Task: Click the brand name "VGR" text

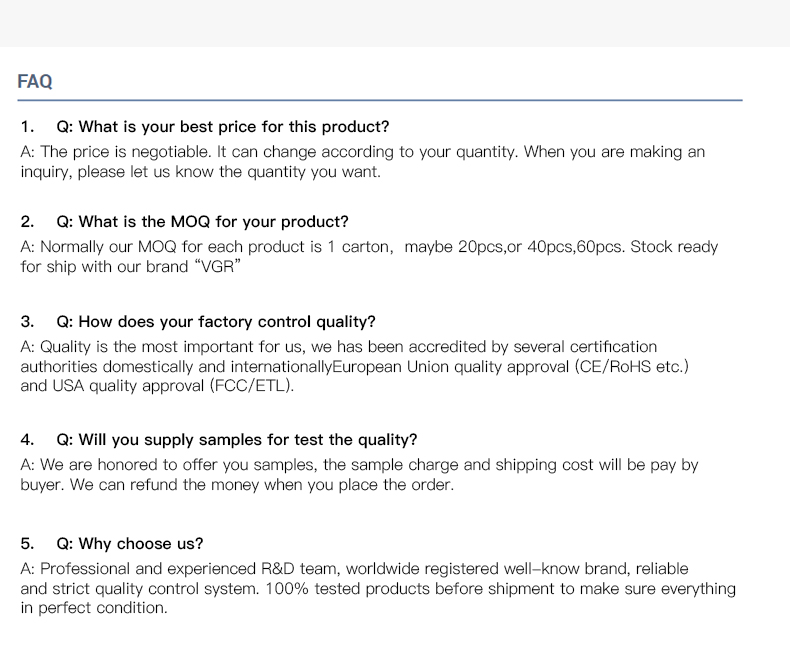Action: click(221, 266)
